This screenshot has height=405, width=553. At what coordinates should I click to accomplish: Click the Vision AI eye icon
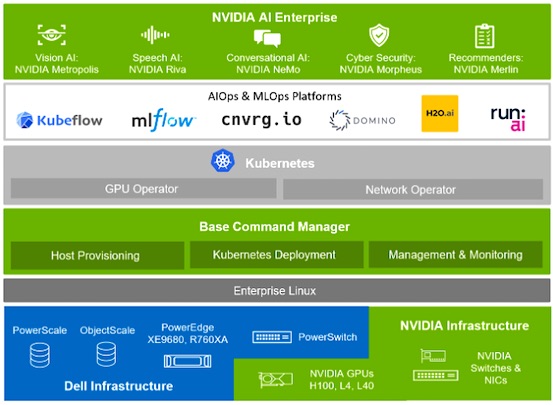point(52,35)
